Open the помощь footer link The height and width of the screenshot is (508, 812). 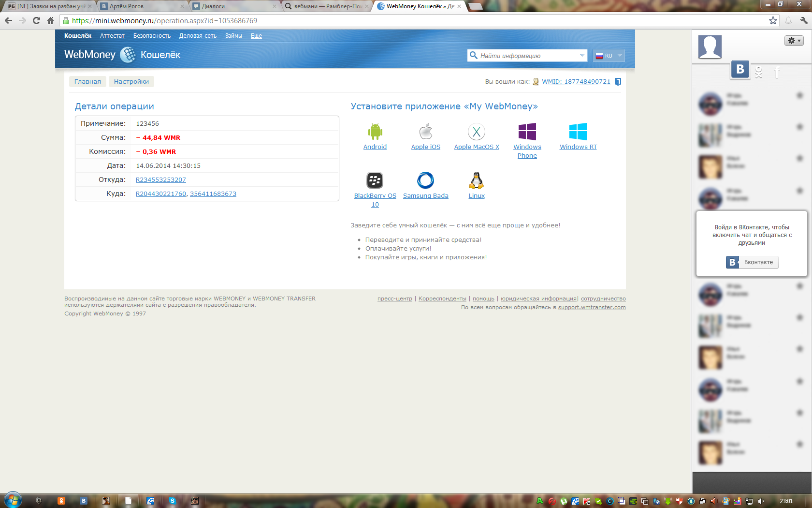pyautogui.click(x=483, y=299)
